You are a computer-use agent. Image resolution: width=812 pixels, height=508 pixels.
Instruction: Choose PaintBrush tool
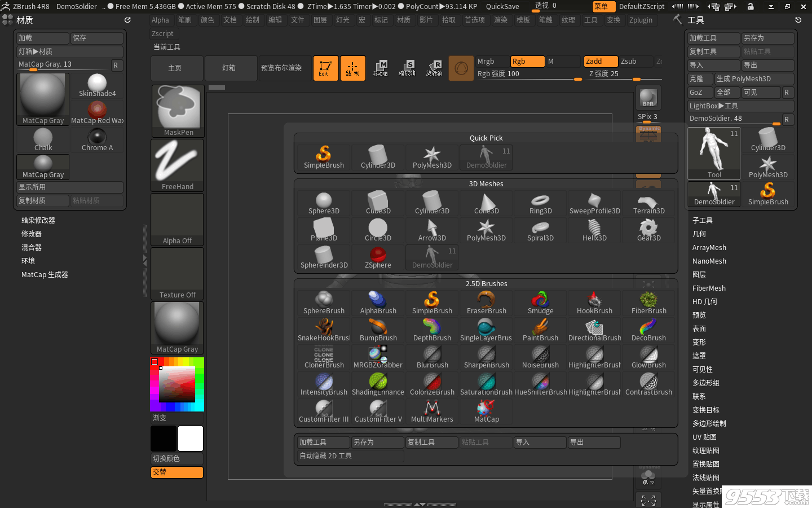tap(540, 330)
